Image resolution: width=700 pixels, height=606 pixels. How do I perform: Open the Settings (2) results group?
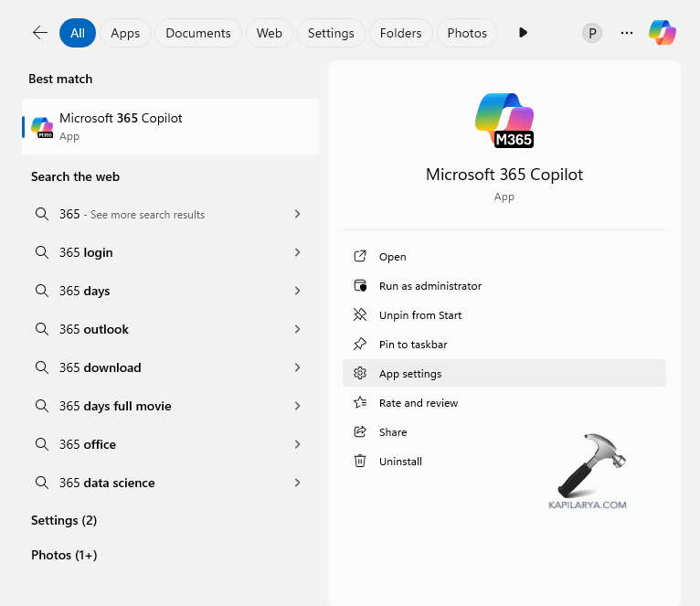point(64,520)
